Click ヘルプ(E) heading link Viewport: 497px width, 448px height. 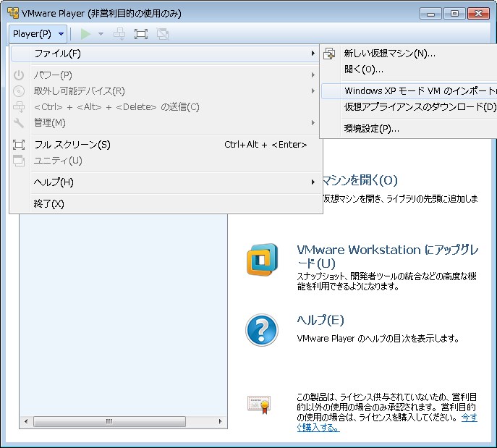click(320, 320)
